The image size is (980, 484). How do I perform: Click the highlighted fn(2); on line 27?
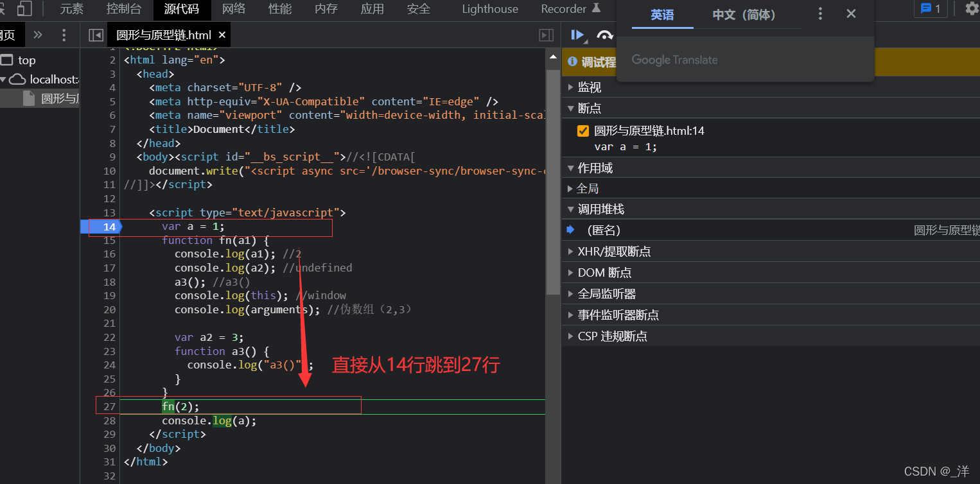pyautogui.click(x=180, y=406)
